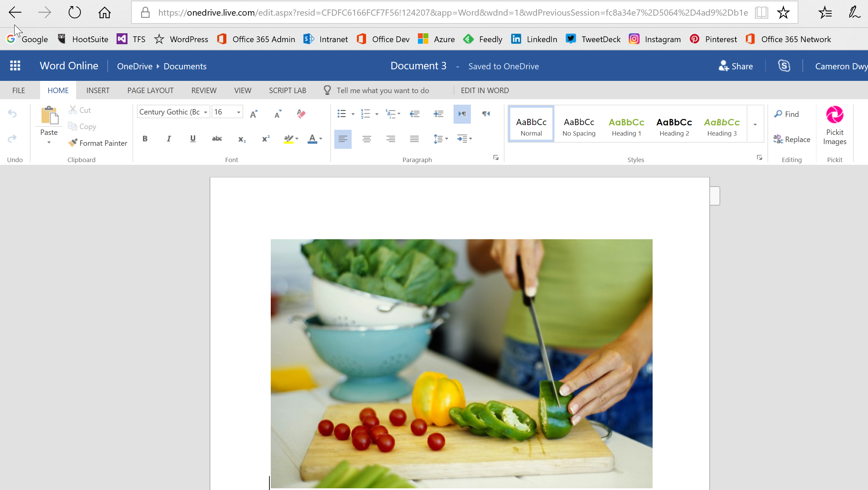Open the font name dropdown

click(x=206, y=112)
